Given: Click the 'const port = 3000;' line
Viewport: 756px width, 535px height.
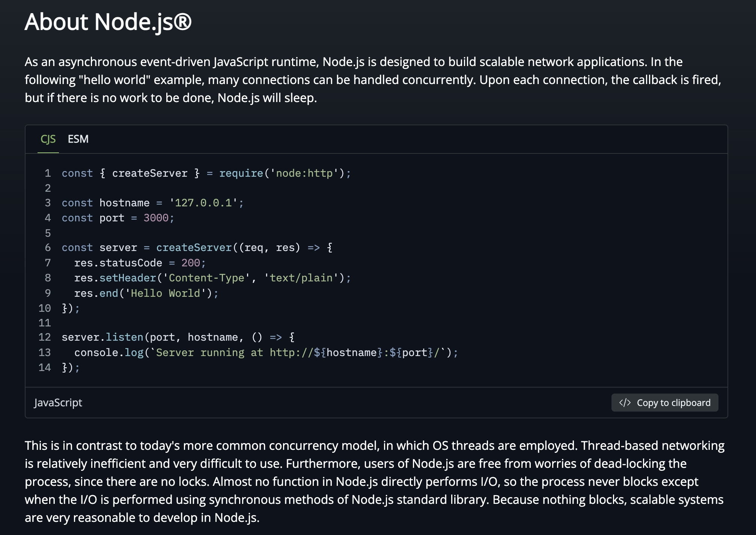Looking at the screenshot, I should [118, 218].
